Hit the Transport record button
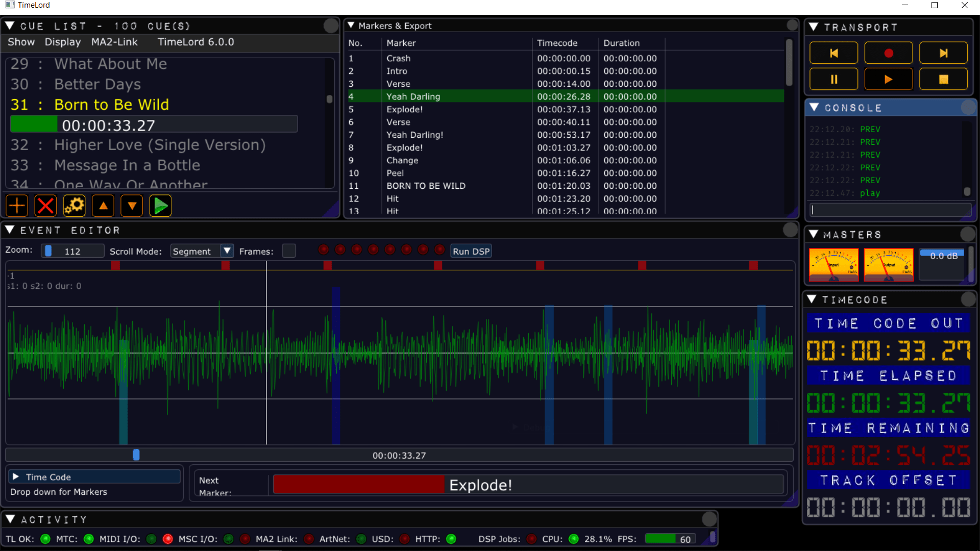The width and height of the screenshot is (980, 551). point(889,53)
